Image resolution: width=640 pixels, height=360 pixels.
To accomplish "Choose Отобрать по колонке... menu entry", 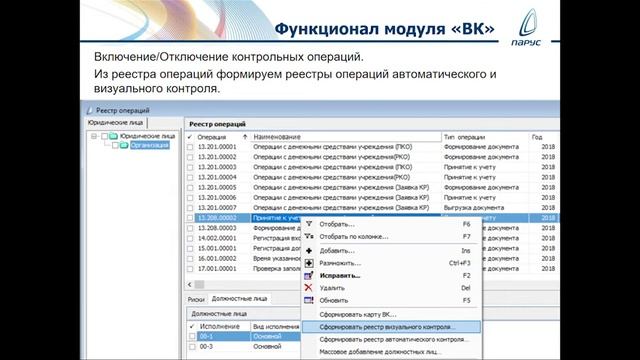I will pyautogui.click(x=392, y=236).
